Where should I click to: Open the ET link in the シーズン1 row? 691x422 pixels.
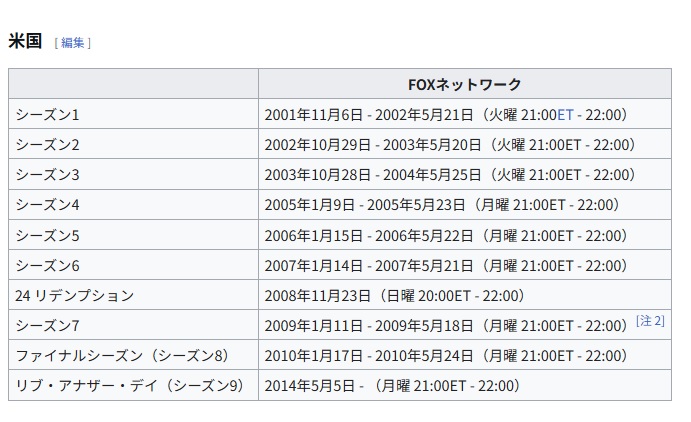[565, 114]
